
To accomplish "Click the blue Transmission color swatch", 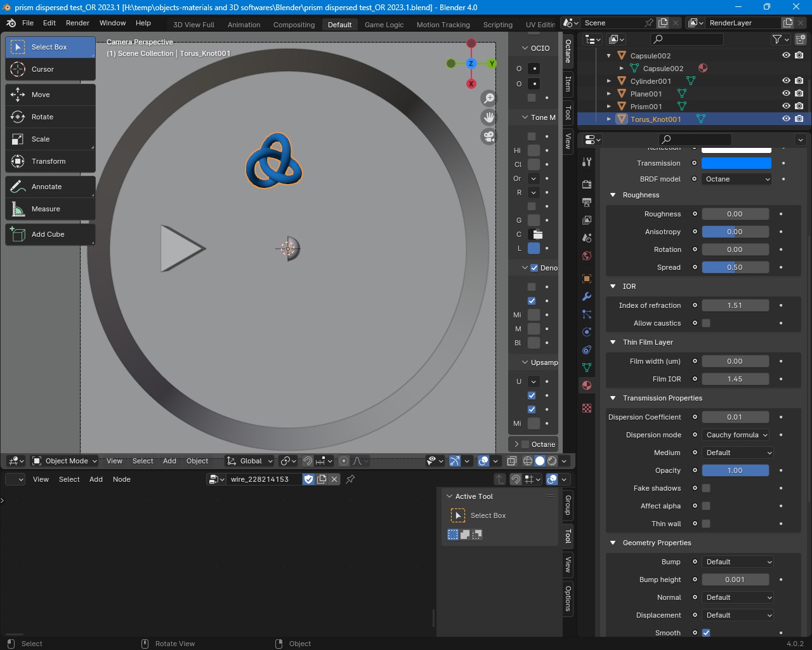I will 736,163.
